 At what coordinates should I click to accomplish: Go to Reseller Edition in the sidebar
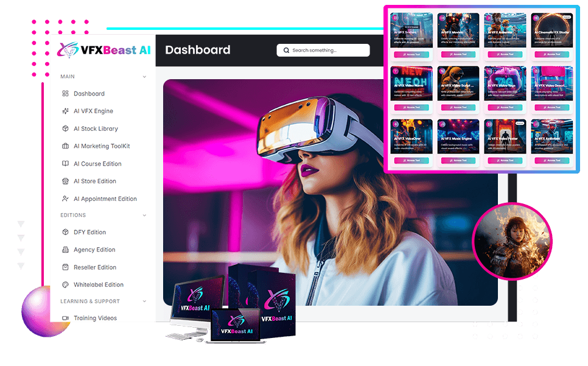pyautogui.click(x=95, y=267)
